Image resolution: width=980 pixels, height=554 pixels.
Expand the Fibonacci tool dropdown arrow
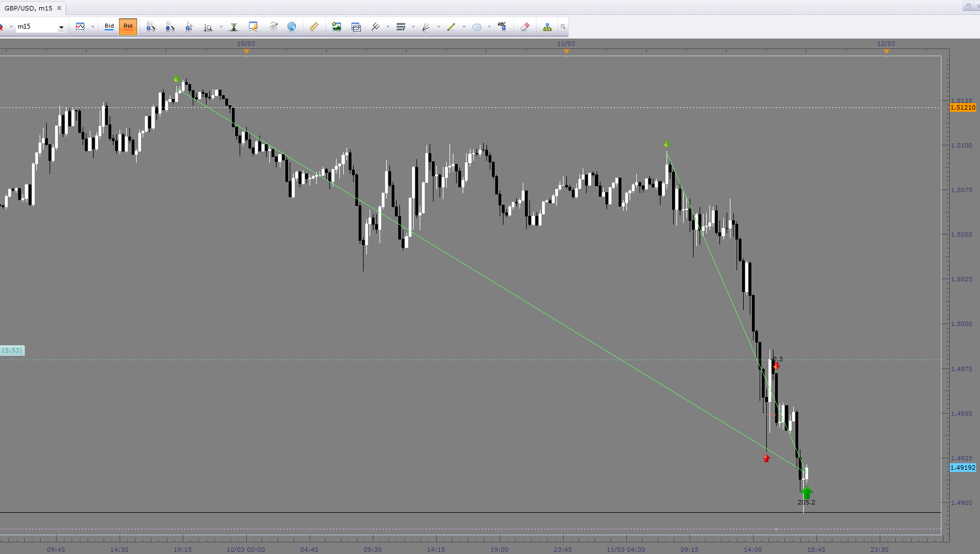(x=413, y=26)
